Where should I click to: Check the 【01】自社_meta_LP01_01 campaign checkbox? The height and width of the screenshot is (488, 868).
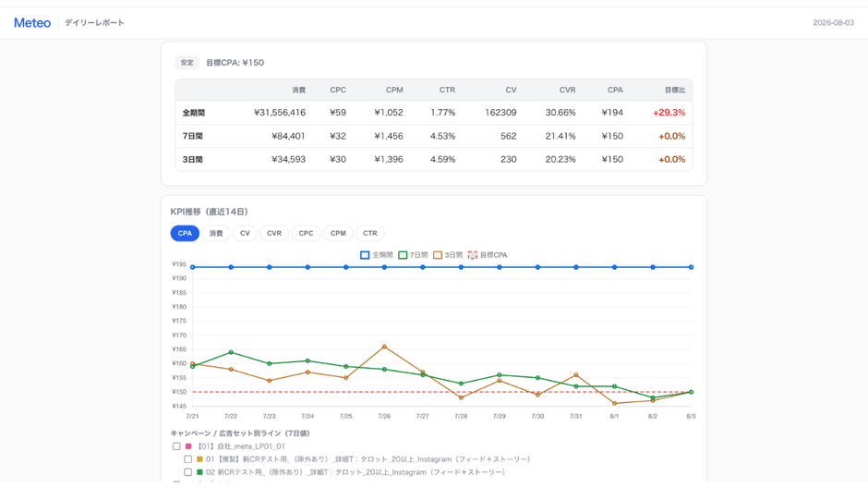click(x=176, y=445)
